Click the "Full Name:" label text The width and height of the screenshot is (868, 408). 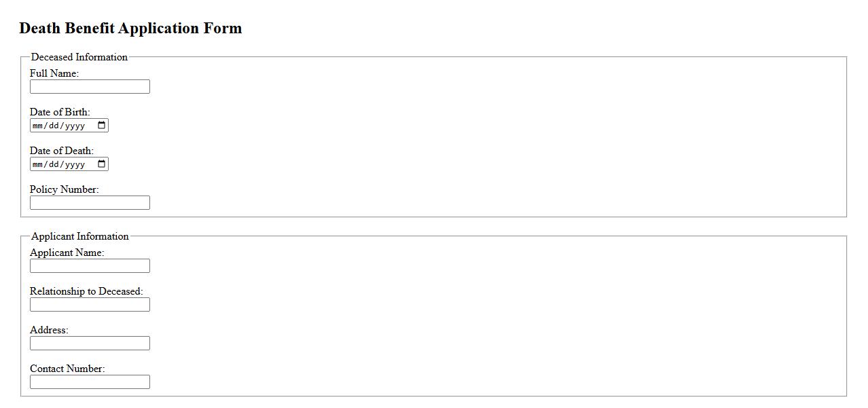(x=54, y=73)
